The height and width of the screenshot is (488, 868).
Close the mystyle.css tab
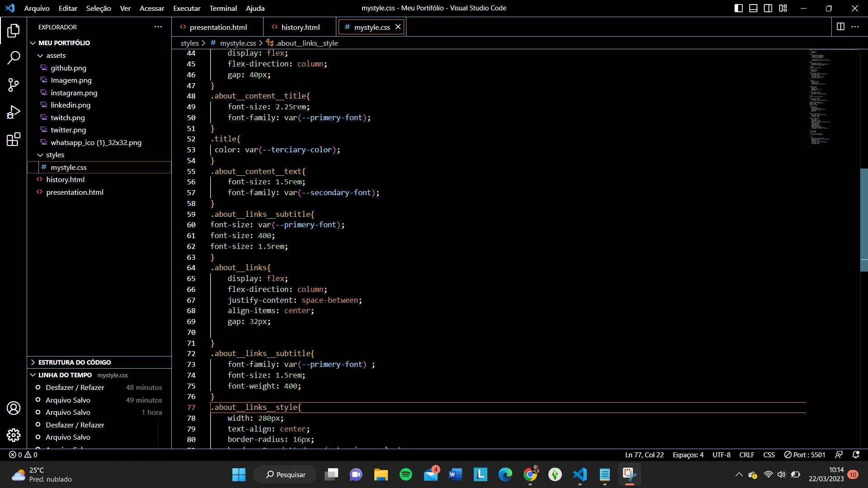tap(398, 27)
